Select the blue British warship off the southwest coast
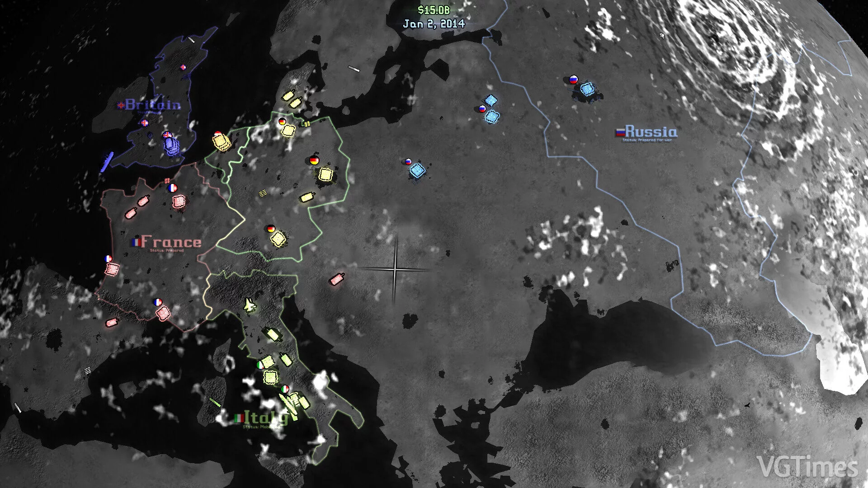Screen dimensions: 868x488 107,162
